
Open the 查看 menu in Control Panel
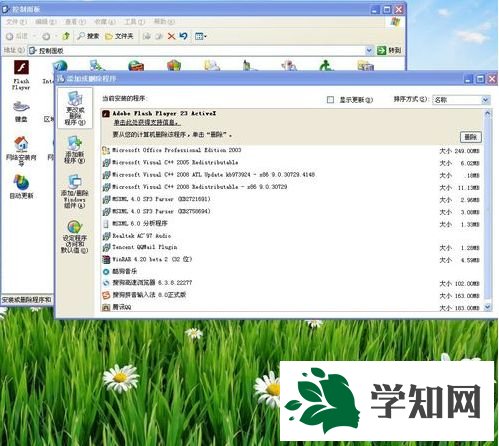[75, 22]
